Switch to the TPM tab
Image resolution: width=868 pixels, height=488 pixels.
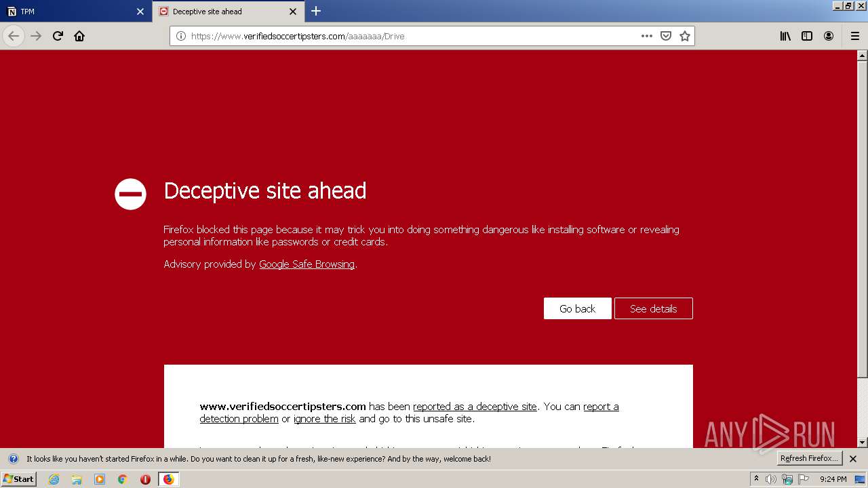click(76, 12)
